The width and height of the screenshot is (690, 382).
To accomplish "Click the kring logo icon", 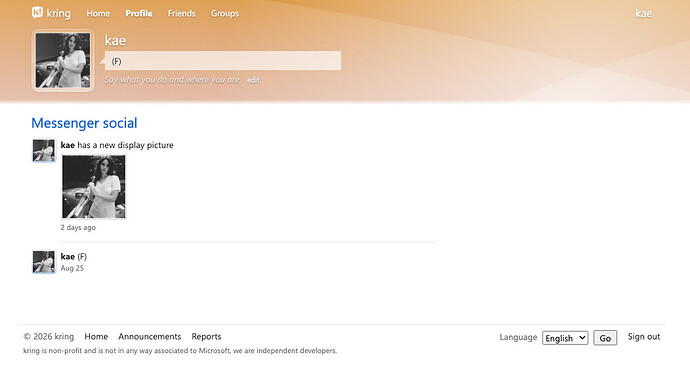I will click(37, 13).
